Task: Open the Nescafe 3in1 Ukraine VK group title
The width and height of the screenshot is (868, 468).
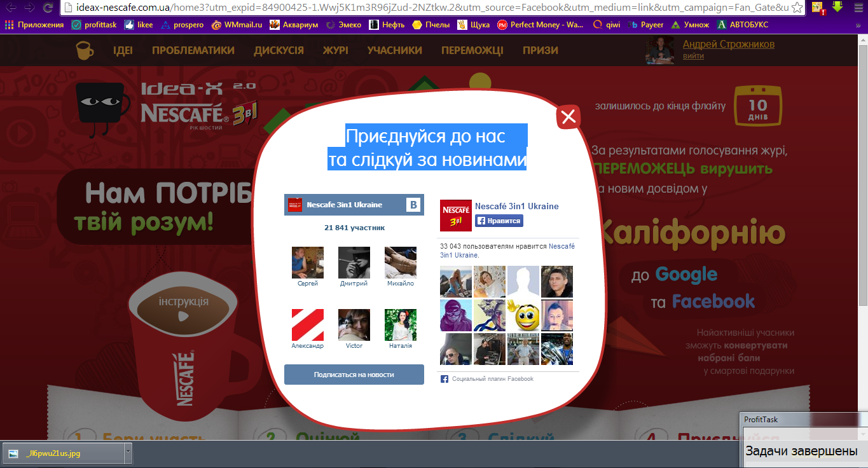Action: pyautogui.click(x=345, y=205)
